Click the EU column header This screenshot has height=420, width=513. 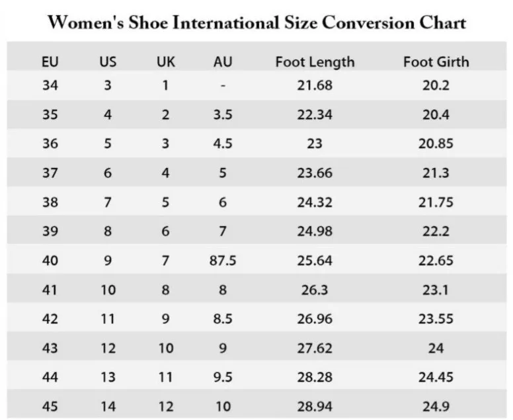[x=50, y=62]
